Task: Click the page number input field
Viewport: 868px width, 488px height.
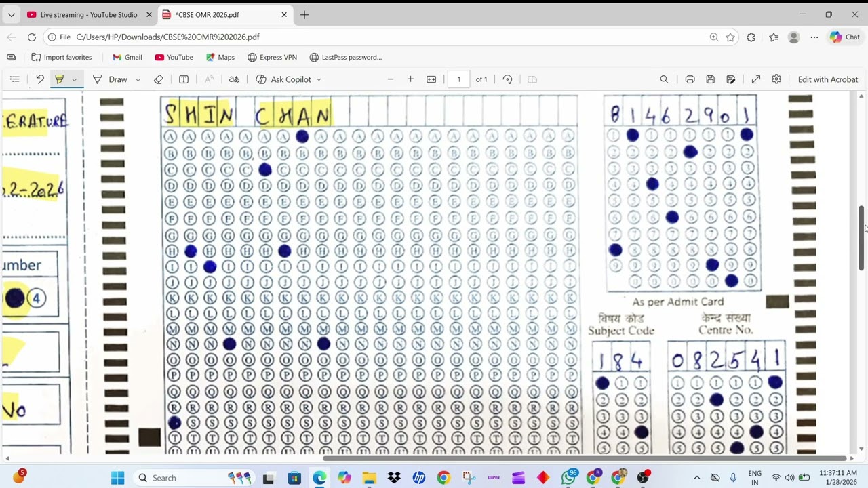Action: [x=458, y=79]
